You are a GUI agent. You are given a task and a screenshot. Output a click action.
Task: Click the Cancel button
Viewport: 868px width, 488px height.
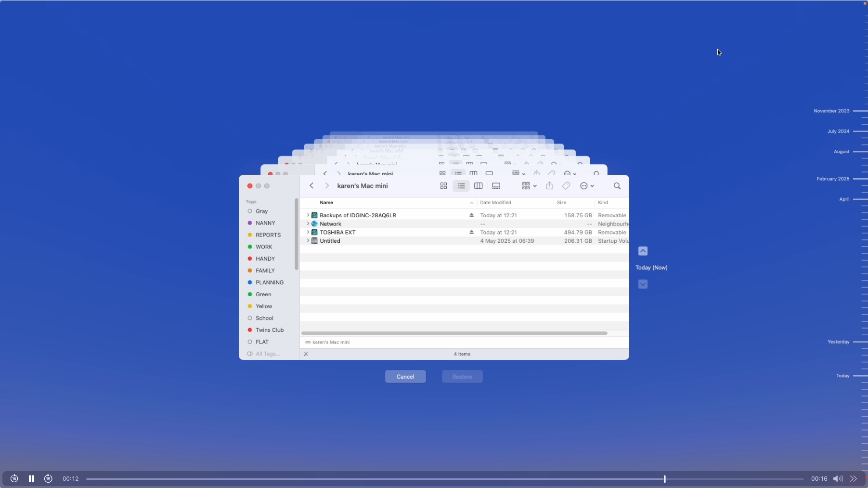[x=405, y=377]
